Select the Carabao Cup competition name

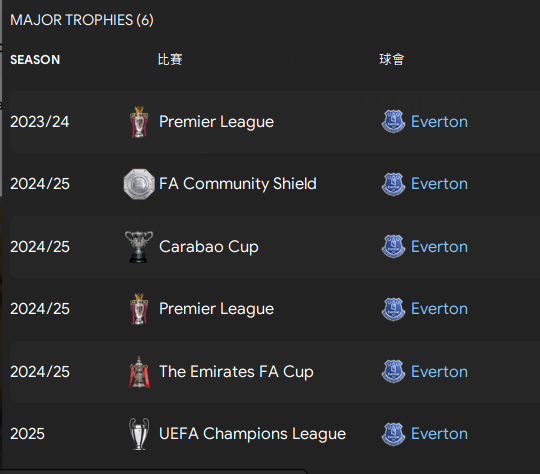coord(209,247)
